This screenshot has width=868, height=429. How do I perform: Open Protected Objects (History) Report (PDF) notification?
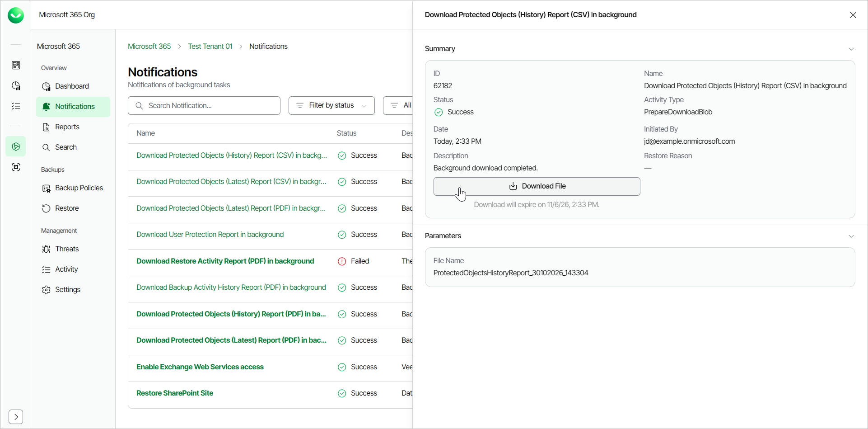[231, 314]
